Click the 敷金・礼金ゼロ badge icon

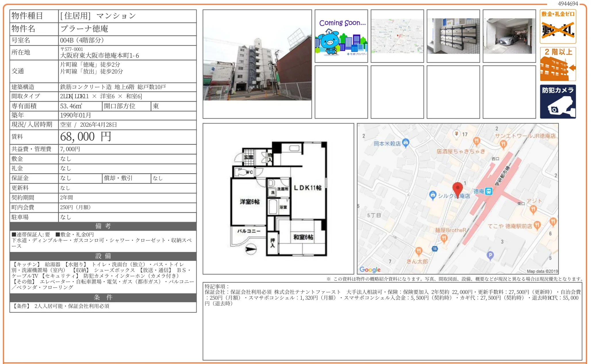click(558, 26)
